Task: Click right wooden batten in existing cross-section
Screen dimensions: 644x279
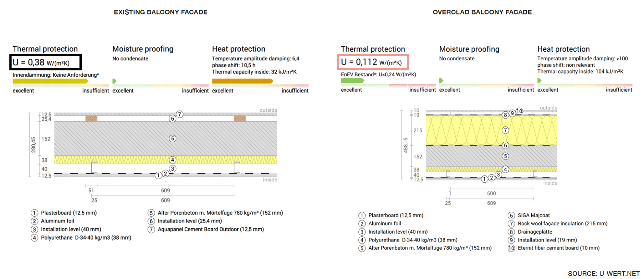Action: pos(240,119)
